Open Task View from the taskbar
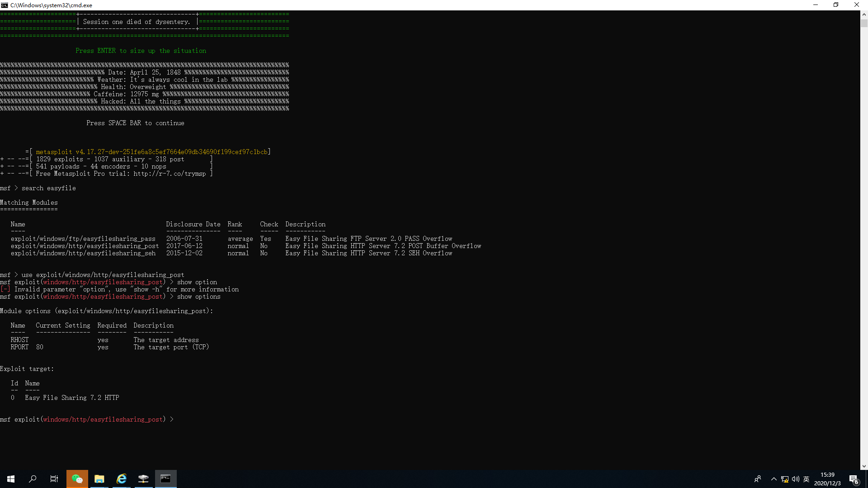Image resolution: width=868 pixels, height=488 pixels. (54, 479)
